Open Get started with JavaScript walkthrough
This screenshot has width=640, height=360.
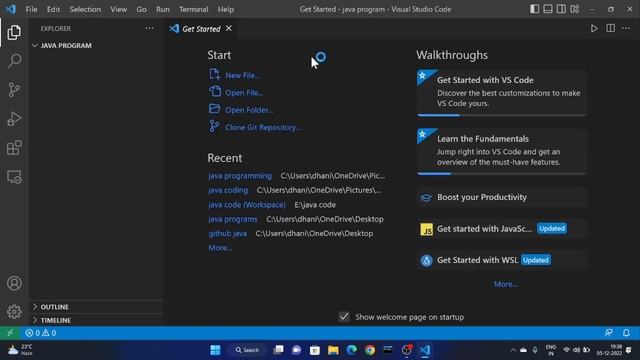(x=502, y=229)
